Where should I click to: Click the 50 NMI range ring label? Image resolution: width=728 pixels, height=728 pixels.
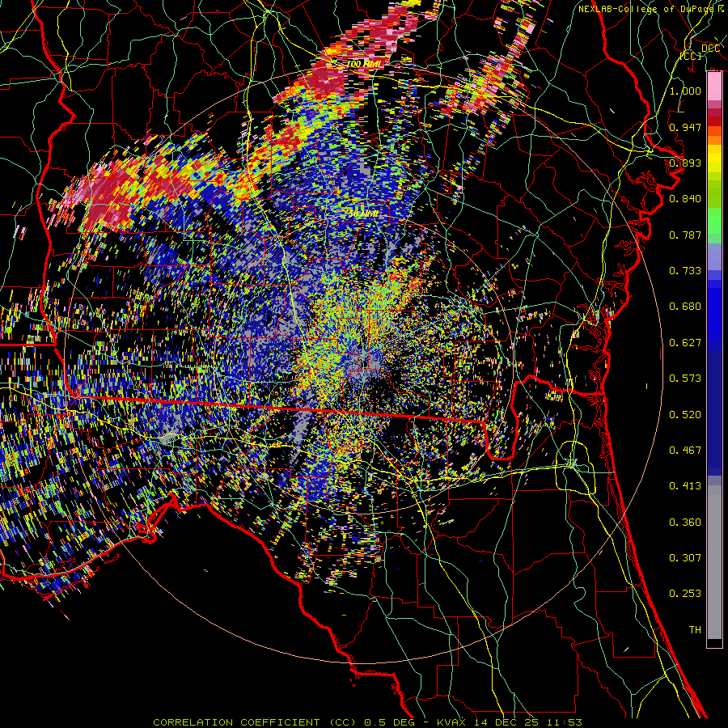tap(363, 214)
